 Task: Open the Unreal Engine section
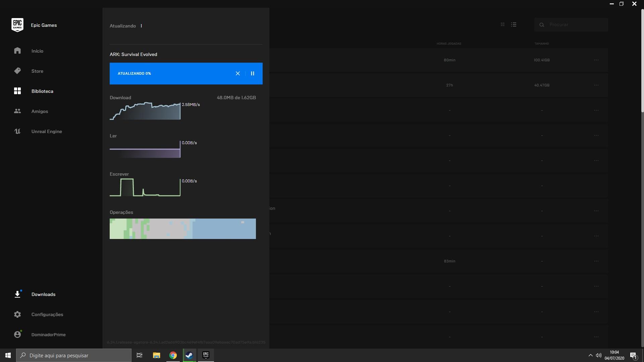47,131
